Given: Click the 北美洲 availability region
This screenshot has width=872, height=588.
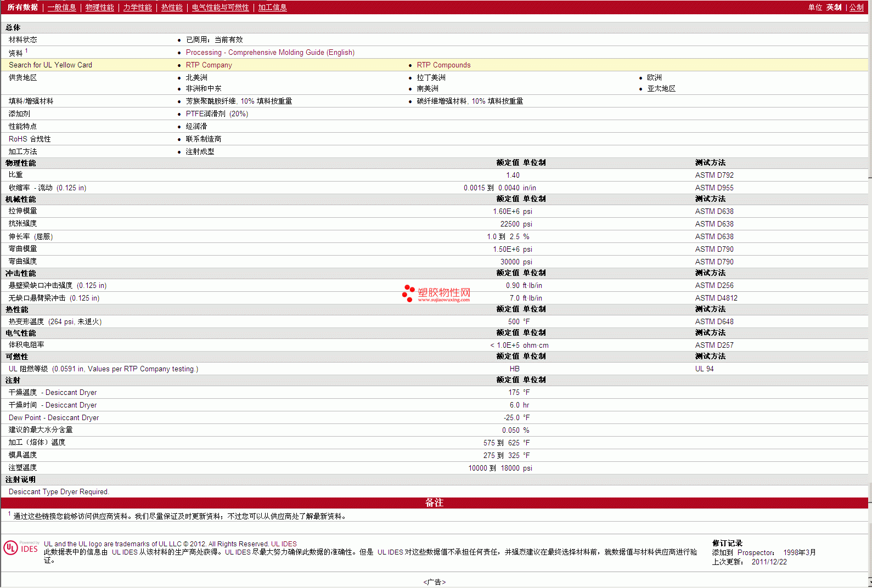Looking at the screenshot, I should (196, 77).
